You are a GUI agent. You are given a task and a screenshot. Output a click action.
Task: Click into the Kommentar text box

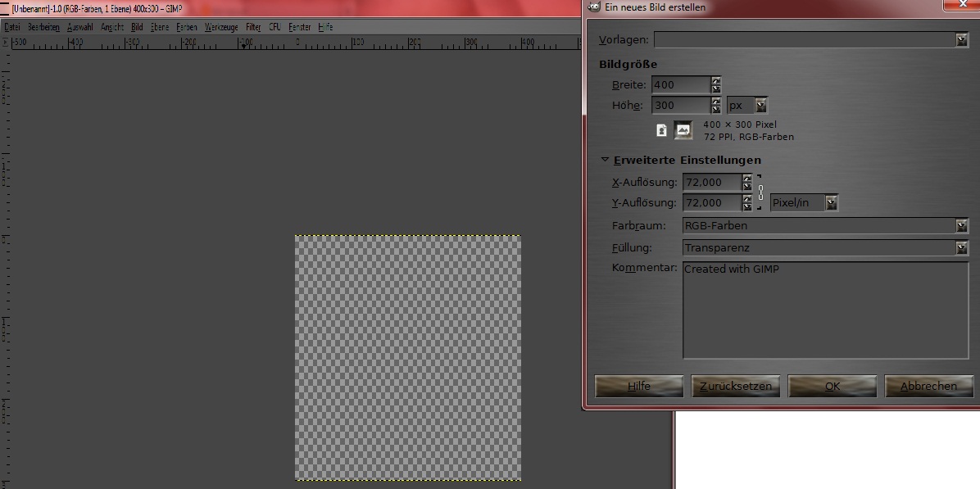(825, 310)
